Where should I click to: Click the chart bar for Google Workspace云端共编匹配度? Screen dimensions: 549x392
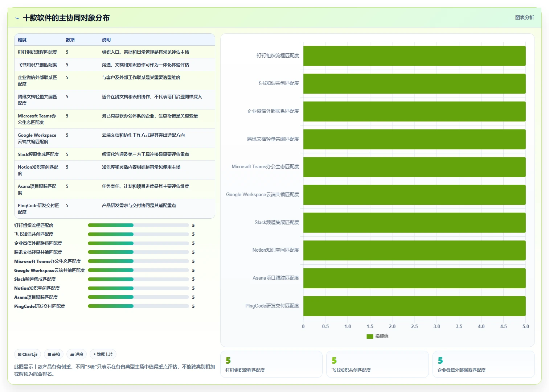[414, 195]
